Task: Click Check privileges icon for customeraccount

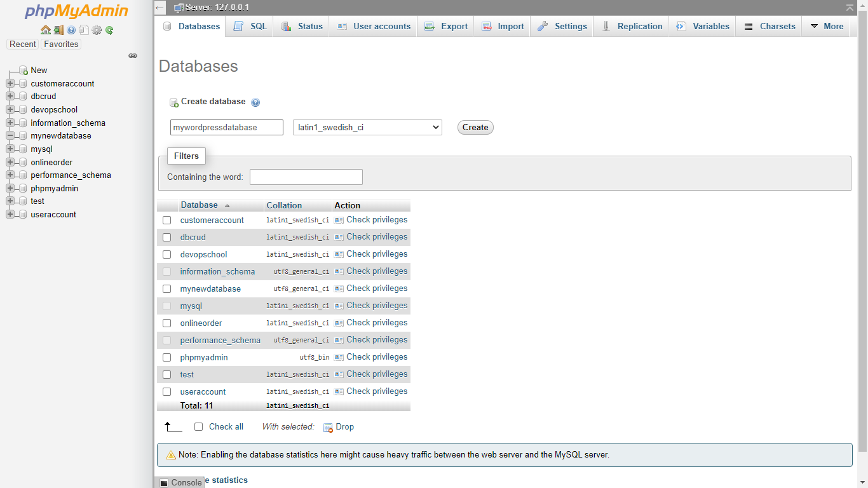Action: pos(339,220)
